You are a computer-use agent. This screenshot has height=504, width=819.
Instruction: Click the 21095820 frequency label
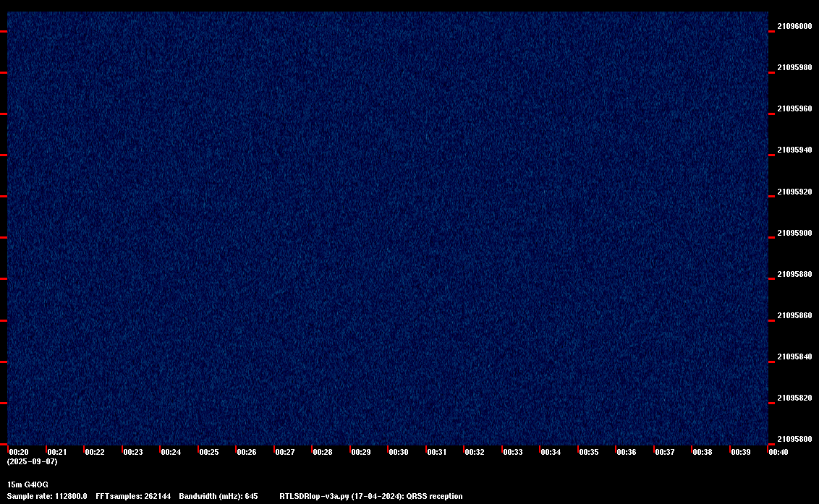coord(794,398)
